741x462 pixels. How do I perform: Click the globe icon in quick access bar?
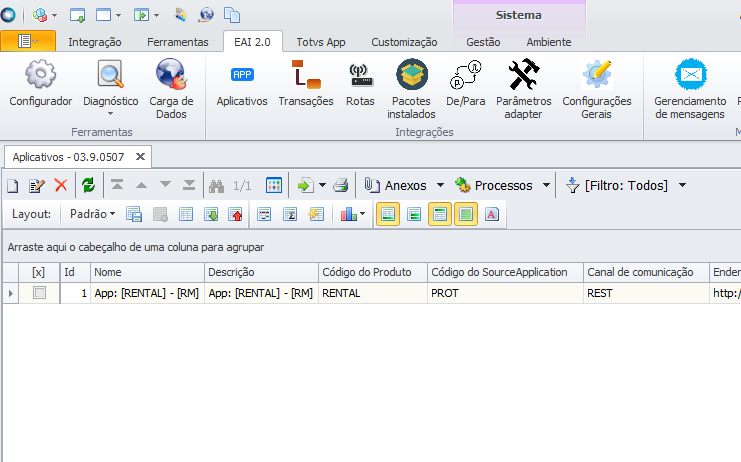pos(207,15)
